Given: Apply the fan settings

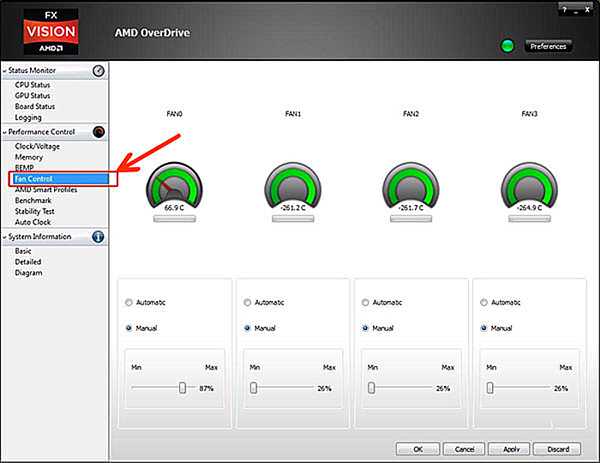Looking at the screenshot, I should click(x=509, y=449).
